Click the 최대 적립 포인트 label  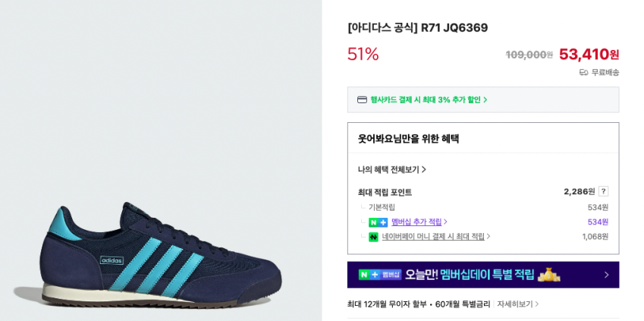pos(385,192)
